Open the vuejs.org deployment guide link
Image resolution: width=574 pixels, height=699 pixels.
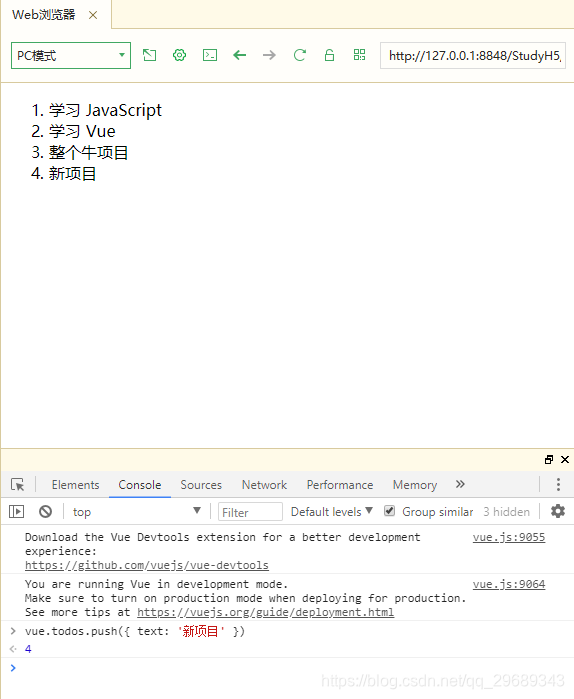pos(266,612)
